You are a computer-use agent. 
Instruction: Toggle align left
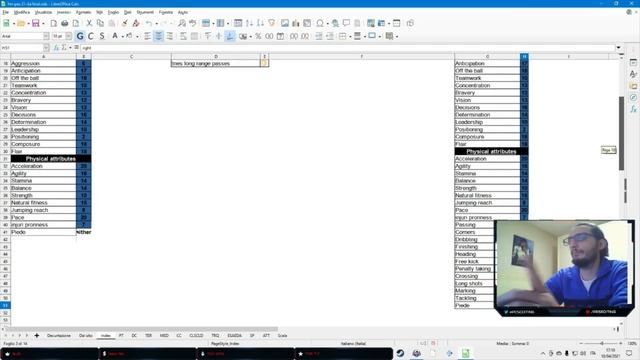click(147, 36)
